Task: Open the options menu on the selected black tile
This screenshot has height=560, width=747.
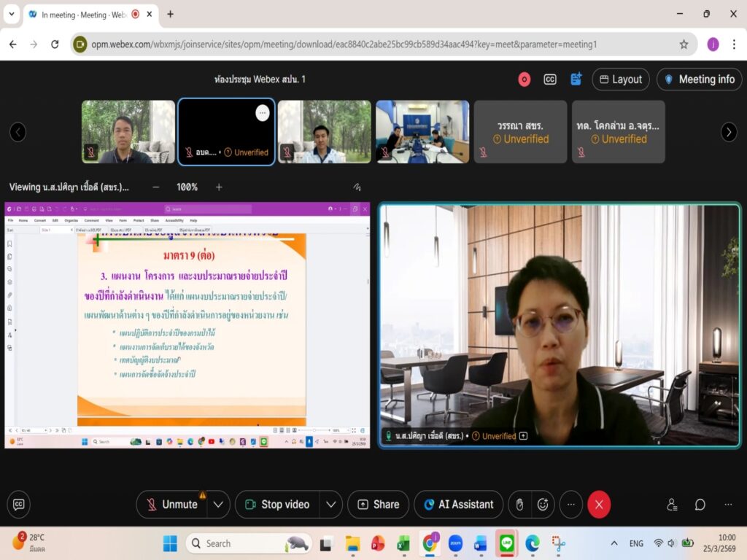Action: click(263, 113)
